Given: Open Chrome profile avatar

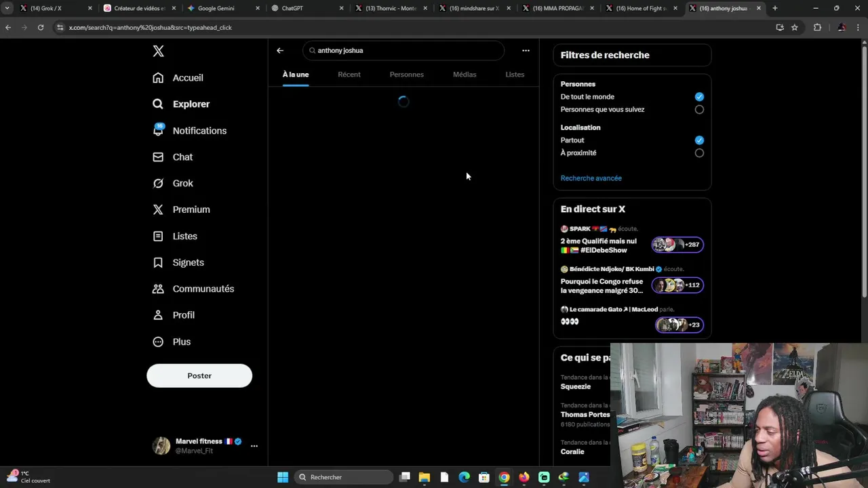Looking at the screenshot, I should click(x=842, y=27).
